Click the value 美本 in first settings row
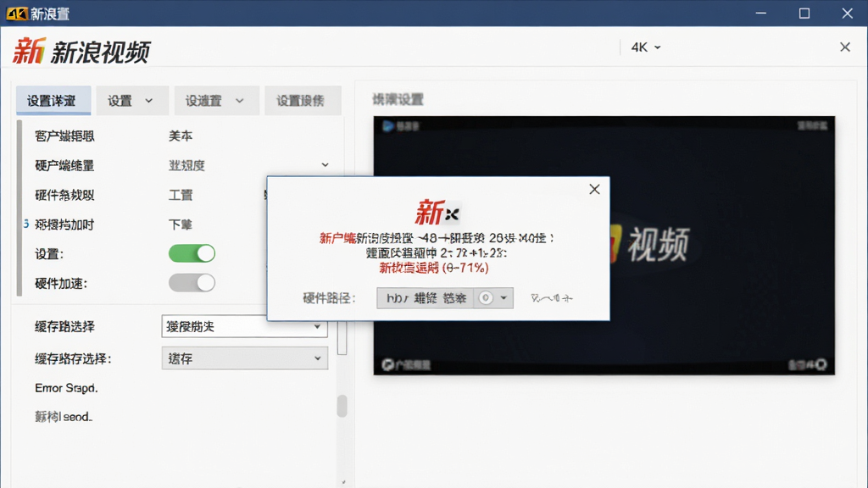868x488 pixels. (x=181, y=136)
